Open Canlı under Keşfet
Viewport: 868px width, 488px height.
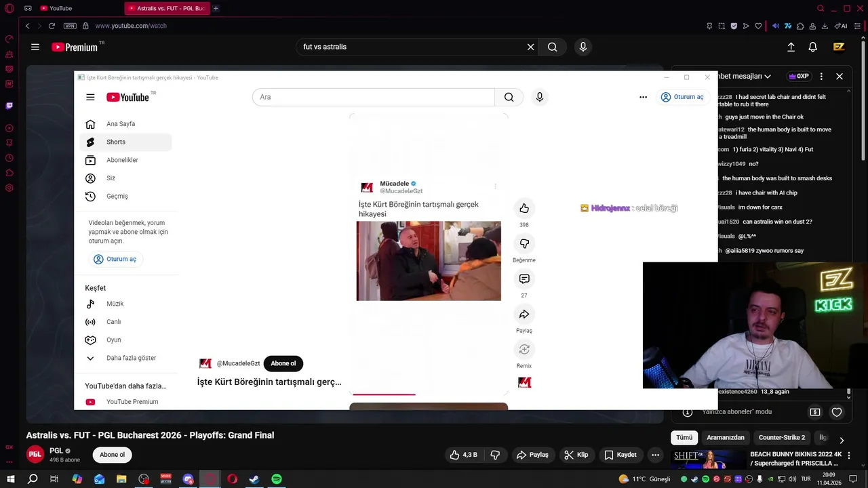click(125, 322)
